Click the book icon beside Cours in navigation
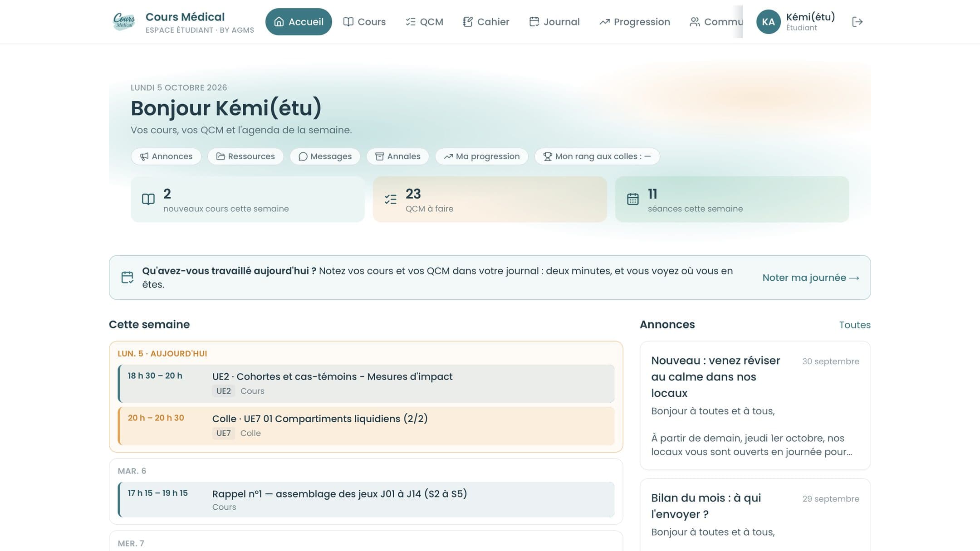This screenshot has height=551, width=980. [348, 22]
